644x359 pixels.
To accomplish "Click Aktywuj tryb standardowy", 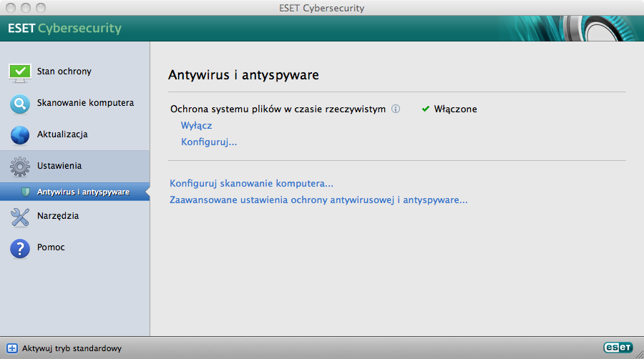I will 72,348.
